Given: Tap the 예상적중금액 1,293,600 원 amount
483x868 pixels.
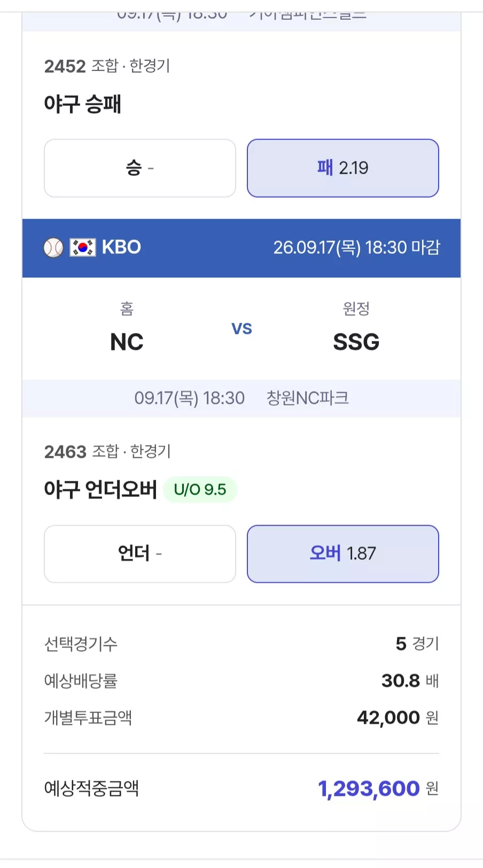Looking at the screenshot, I should (378, 788).
